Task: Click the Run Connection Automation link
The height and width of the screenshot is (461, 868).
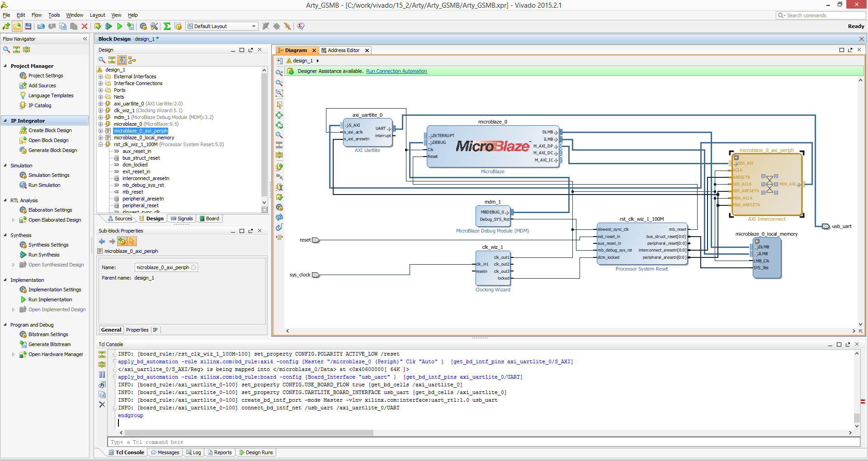Action: [396, 71]
